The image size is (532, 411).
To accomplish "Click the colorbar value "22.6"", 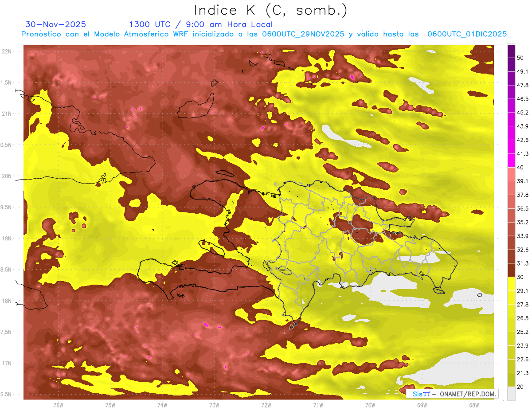I will point(522,360).
